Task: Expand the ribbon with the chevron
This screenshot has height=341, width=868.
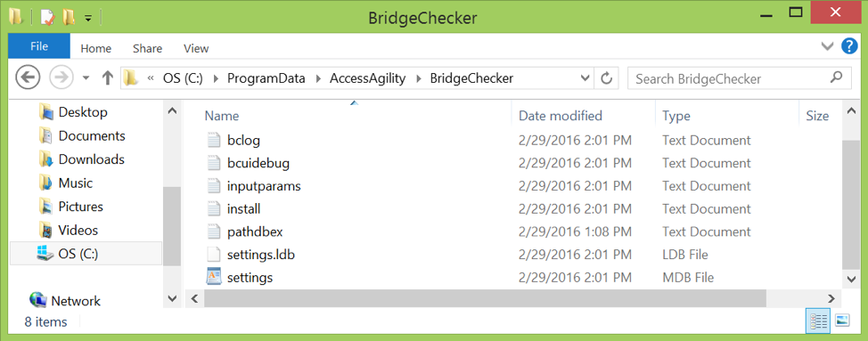Action: pos(828,46)
